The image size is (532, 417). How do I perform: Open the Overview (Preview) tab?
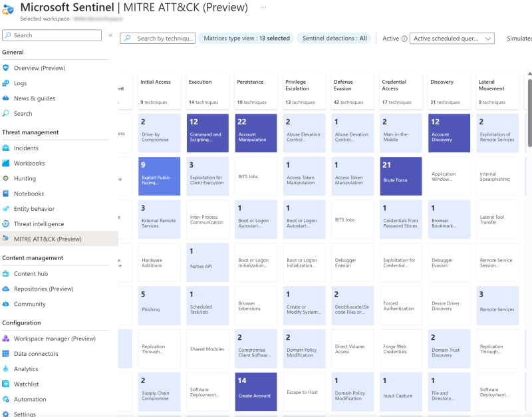39,67
